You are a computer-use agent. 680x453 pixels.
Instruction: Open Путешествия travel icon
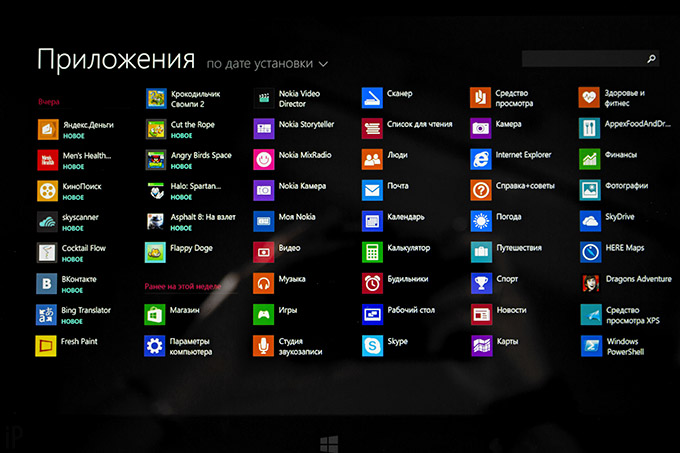[481, 253]
